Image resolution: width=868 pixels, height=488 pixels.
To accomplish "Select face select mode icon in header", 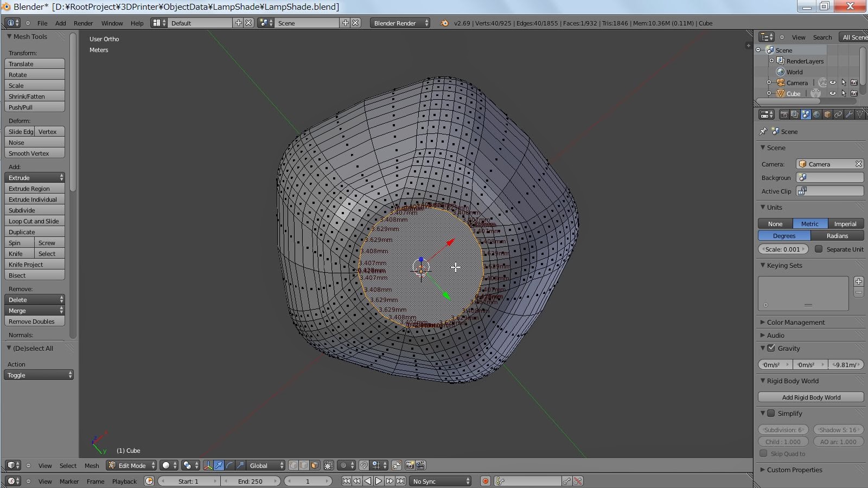I will (x=315, y=465).
